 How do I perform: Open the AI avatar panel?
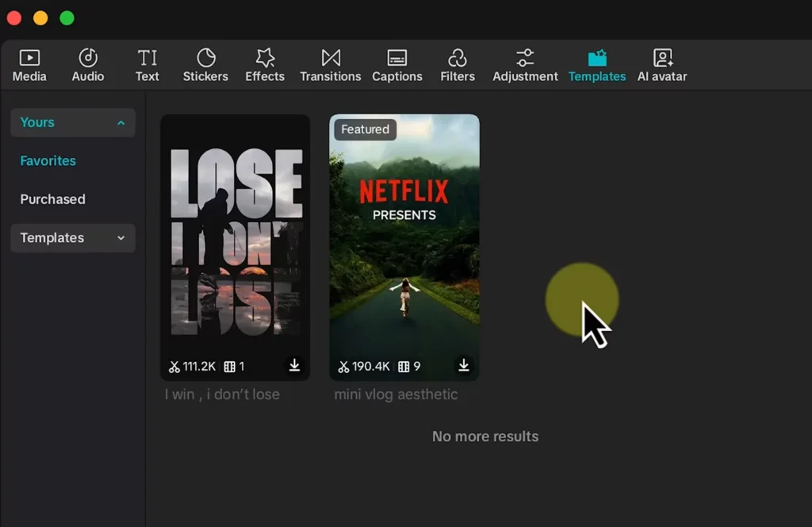pyautogui.click(x=662, y=65)
